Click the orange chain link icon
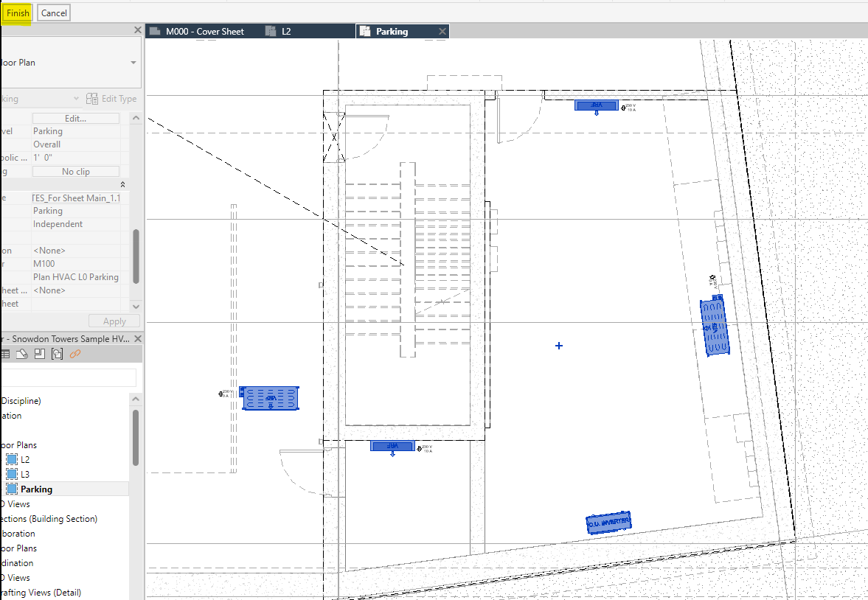 point(75,354)
